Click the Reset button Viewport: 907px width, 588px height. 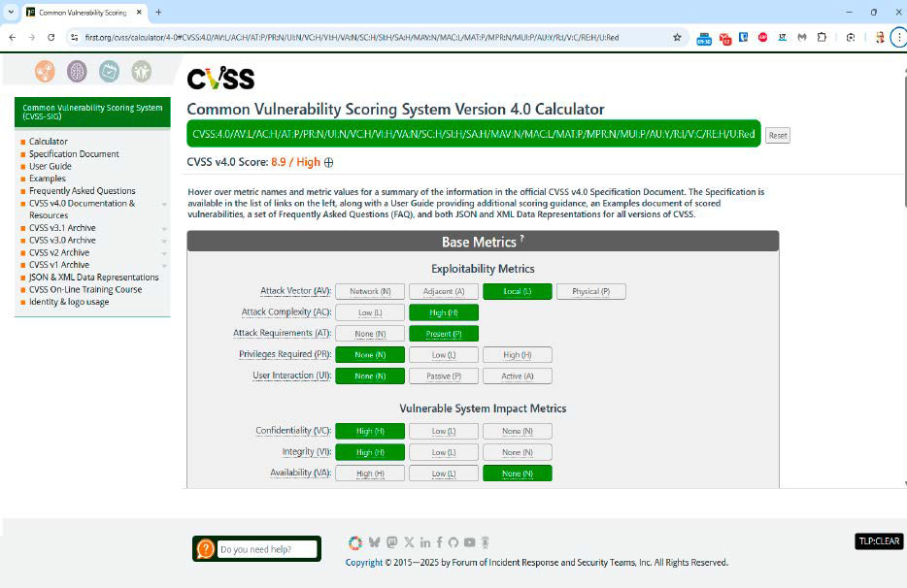tap(777, 136)
